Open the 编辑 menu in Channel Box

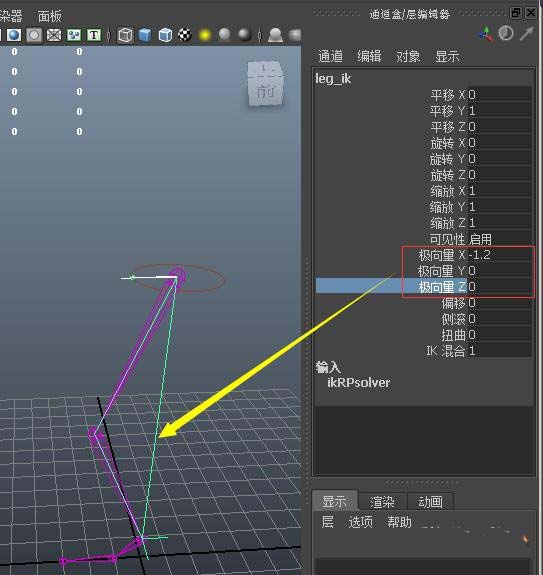[369, 56]
